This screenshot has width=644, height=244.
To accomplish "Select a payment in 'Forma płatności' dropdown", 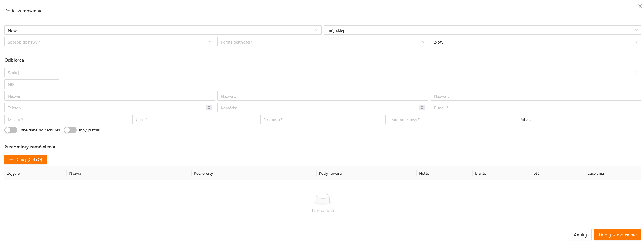I will [x=323, y=42].
